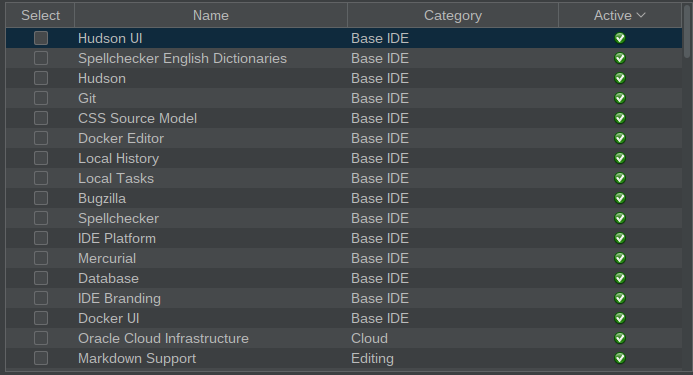Tick the CSS Source Model checkbox
Image resolution: width=693 pixels, height=375 pixels.
(41, 118)
